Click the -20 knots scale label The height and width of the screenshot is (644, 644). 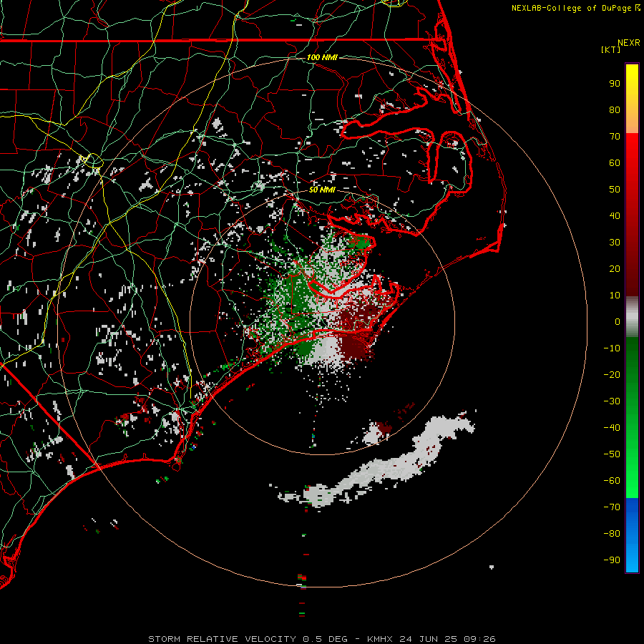coord(612,375)
